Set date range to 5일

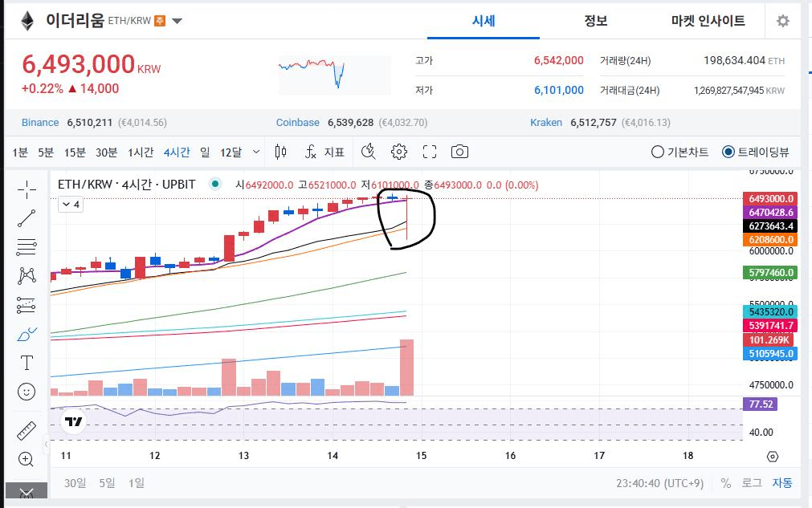pos(107,483)
